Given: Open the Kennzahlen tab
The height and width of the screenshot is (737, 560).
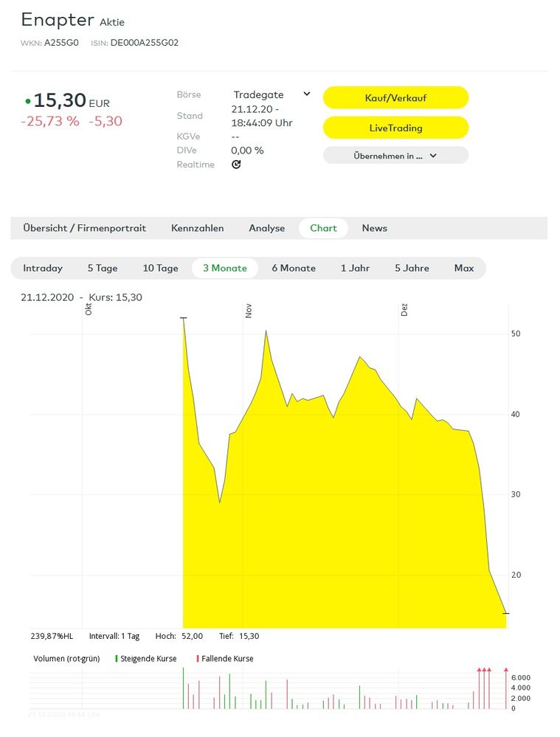Looking at the screenshot, I should [198, 228].
